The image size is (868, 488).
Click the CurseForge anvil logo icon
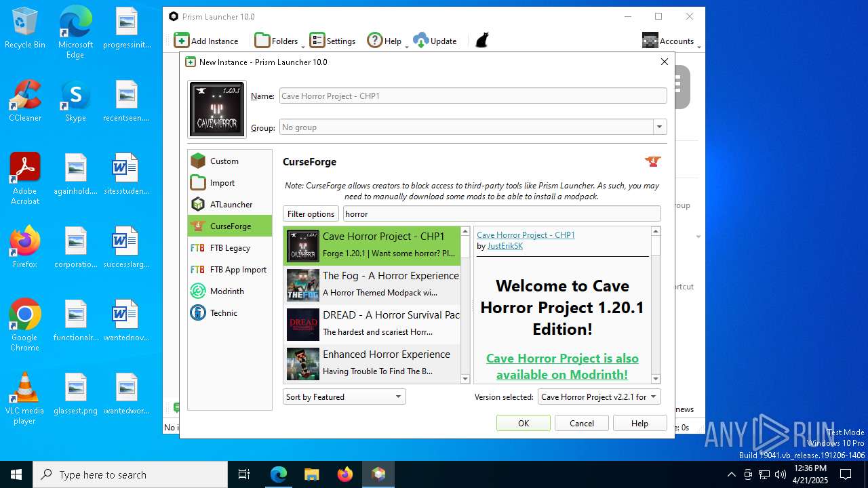pyautogui.click(x=652, y=161)
